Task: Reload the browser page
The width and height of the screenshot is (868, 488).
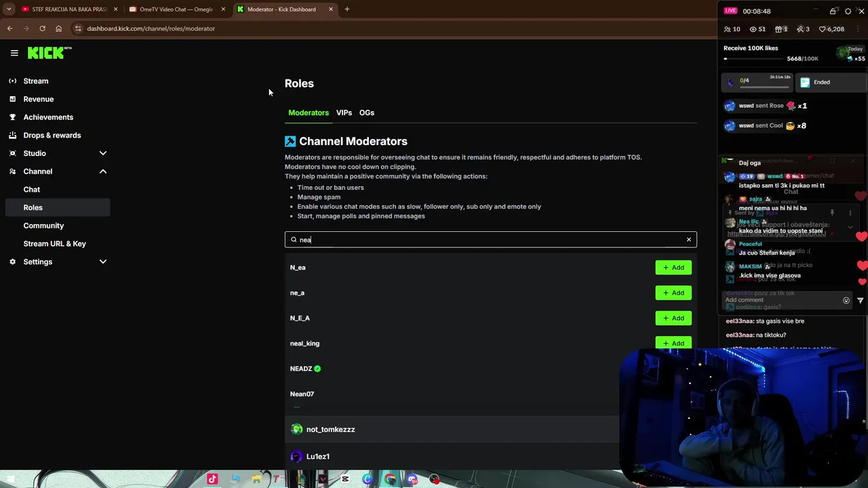Action: [x=42, y=28]
